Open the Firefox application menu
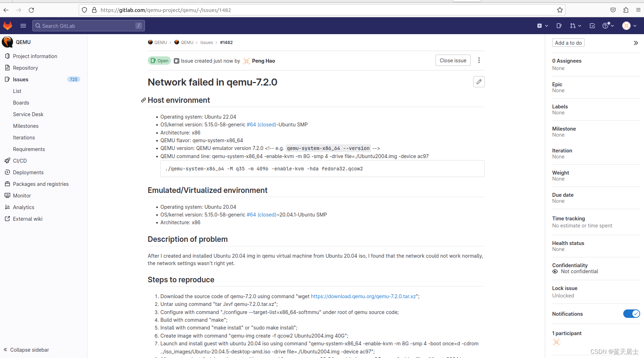The width and height of the screenshot is (644, 358). pos(638,10)
